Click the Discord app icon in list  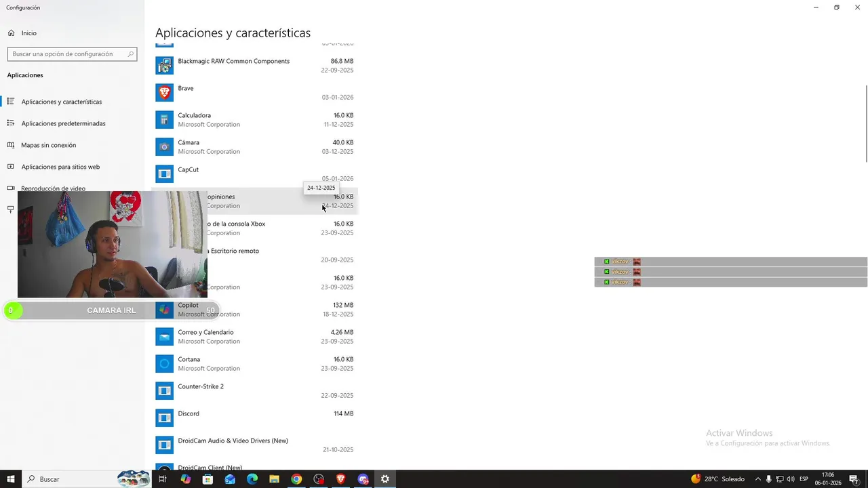click(x=164, y=418)
